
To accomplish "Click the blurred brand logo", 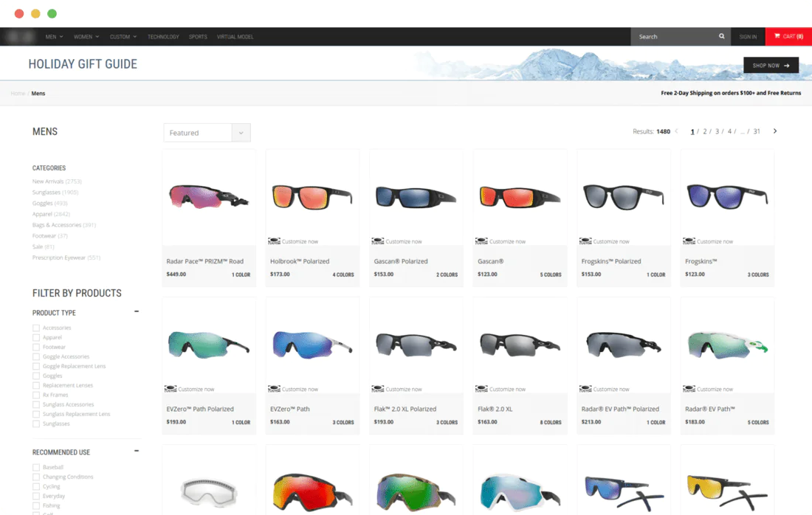I will (21, 37).
